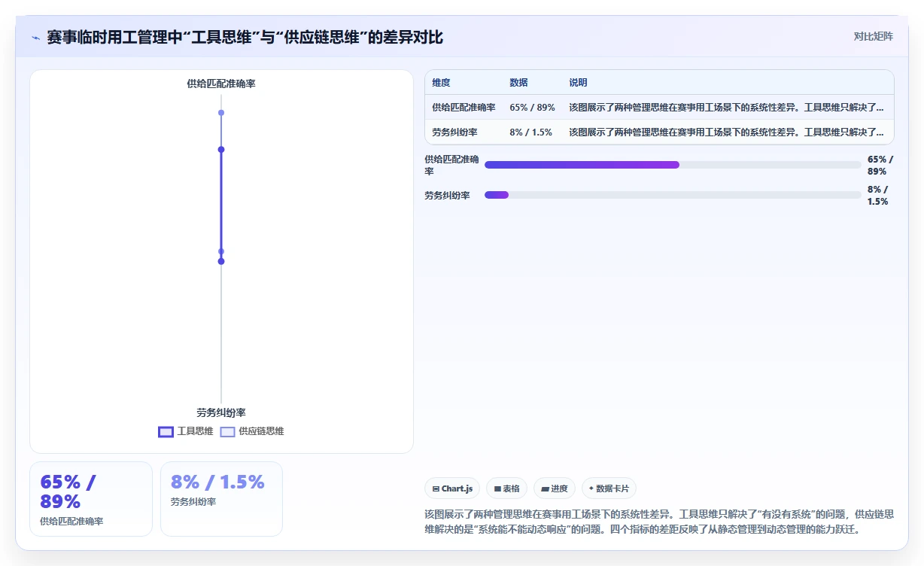Click the 8% / 1.5% table cell
This screenshot has width=924, height=566.
click(530, 132)
